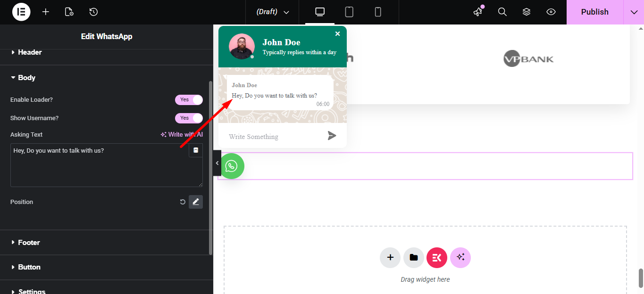This screenshot has width=644, height=294.
Task: Click the Publish button
Action: click(594, 12)
